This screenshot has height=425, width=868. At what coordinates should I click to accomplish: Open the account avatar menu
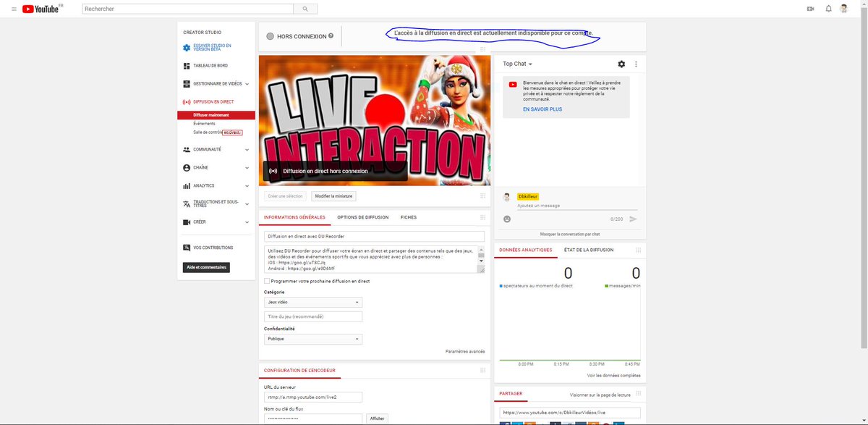coord(846,9)
